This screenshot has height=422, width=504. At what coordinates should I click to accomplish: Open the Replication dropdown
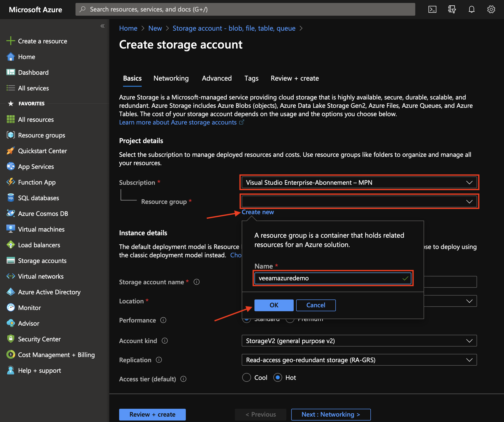[359, 360]
